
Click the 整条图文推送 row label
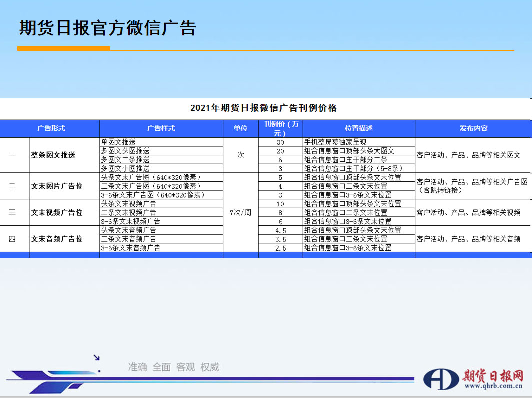point(53,155)
